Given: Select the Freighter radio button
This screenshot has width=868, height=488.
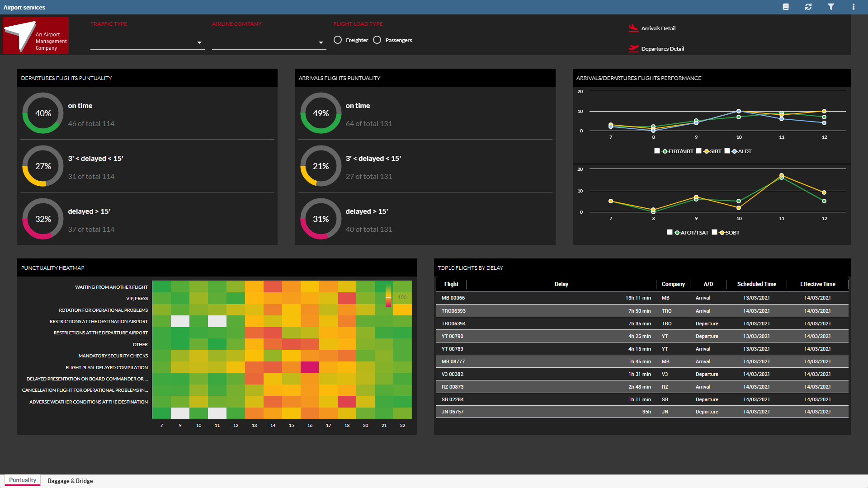Looking at the screenshot, I should click(338, 40).
